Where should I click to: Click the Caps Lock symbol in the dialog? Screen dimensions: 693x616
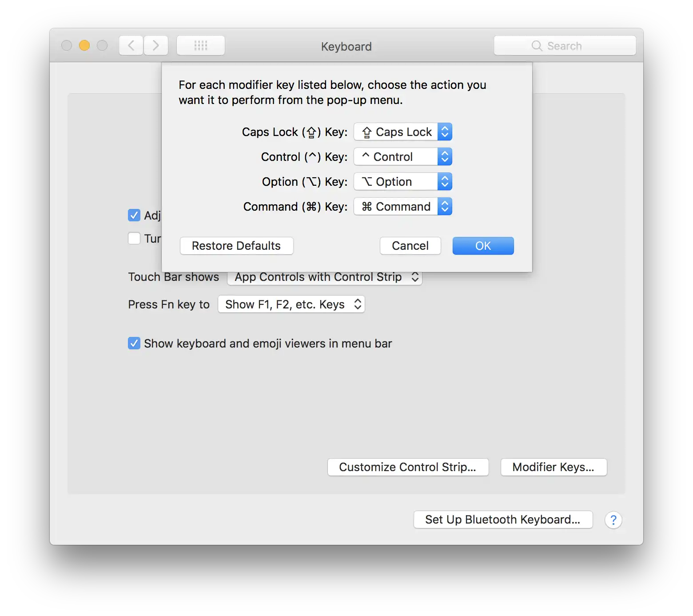(x=366, y=132)
